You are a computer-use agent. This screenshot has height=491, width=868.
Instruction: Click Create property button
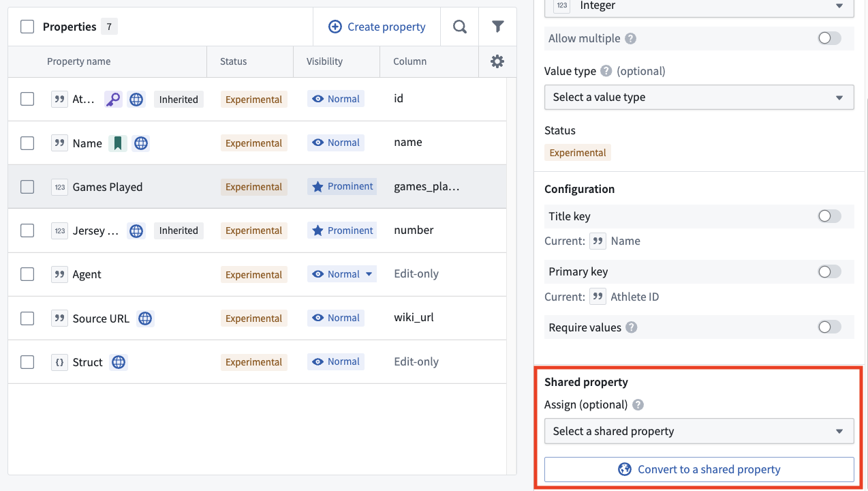tap(377, 27)
